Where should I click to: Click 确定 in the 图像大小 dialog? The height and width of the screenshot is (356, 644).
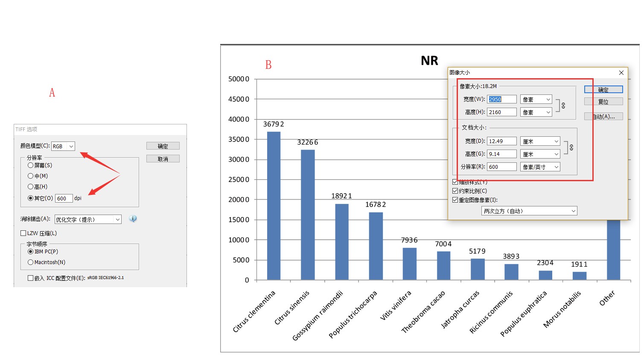(x=603, y=90)
